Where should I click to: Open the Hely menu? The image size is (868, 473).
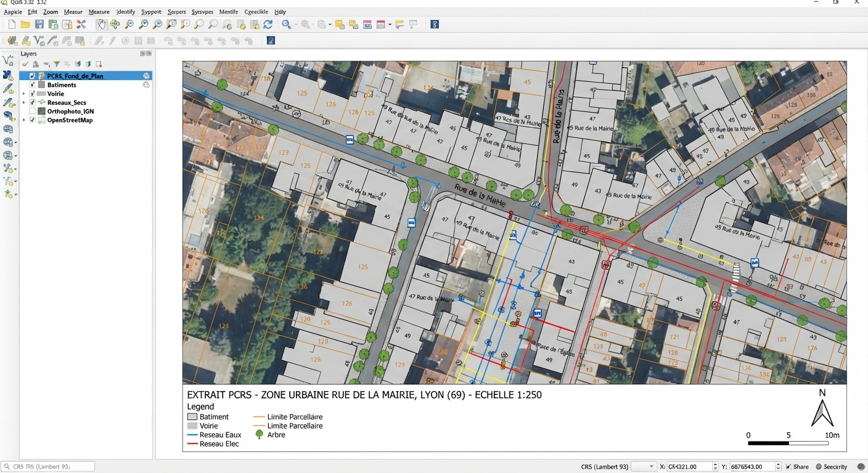point(280,12)
